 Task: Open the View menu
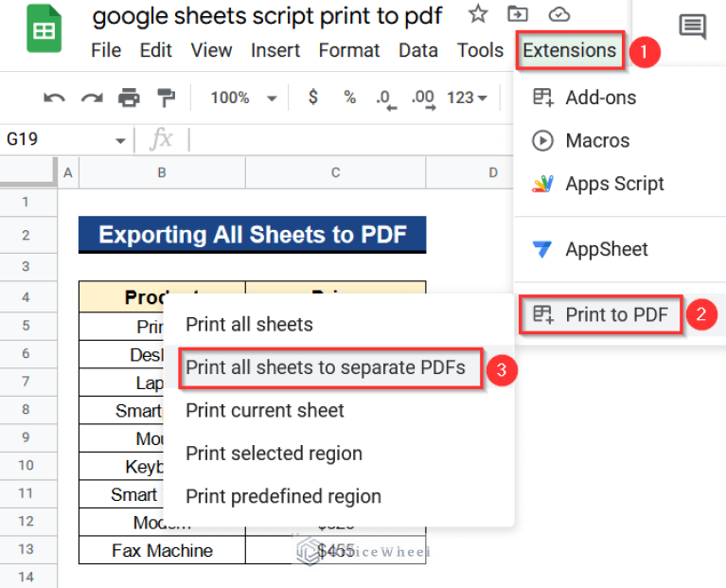pos(211,50)
